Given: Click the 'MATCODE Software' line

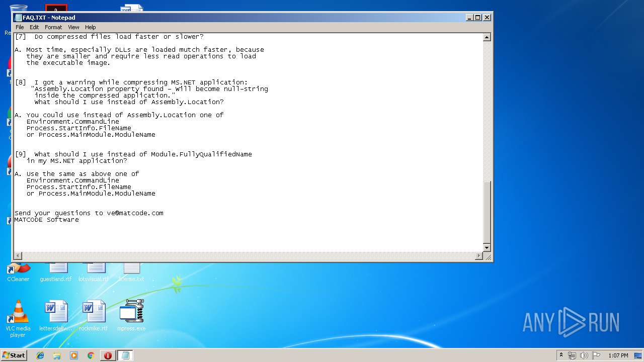Looking at the screenshot, I should [46, 220].
